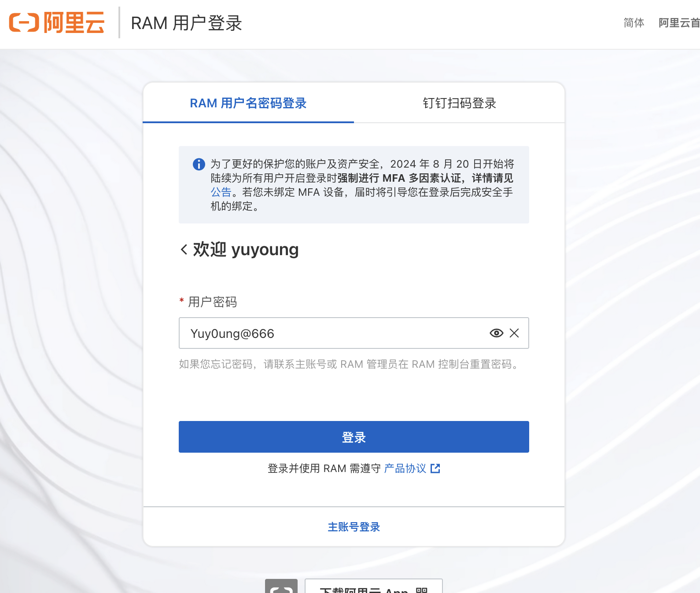Viewport: 700px width, 593px height.
Task: Open the 公告 announcement link
Action: click(x=221, y=192)
